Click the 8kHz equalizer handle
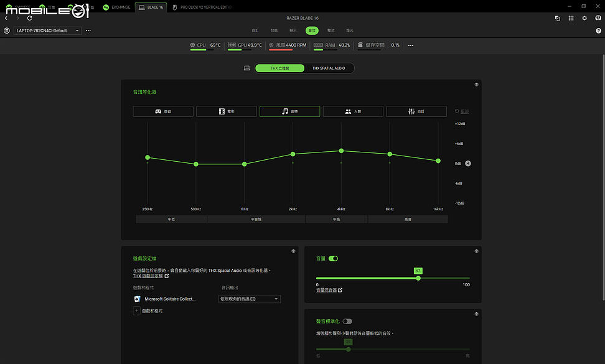 [390, 154]
